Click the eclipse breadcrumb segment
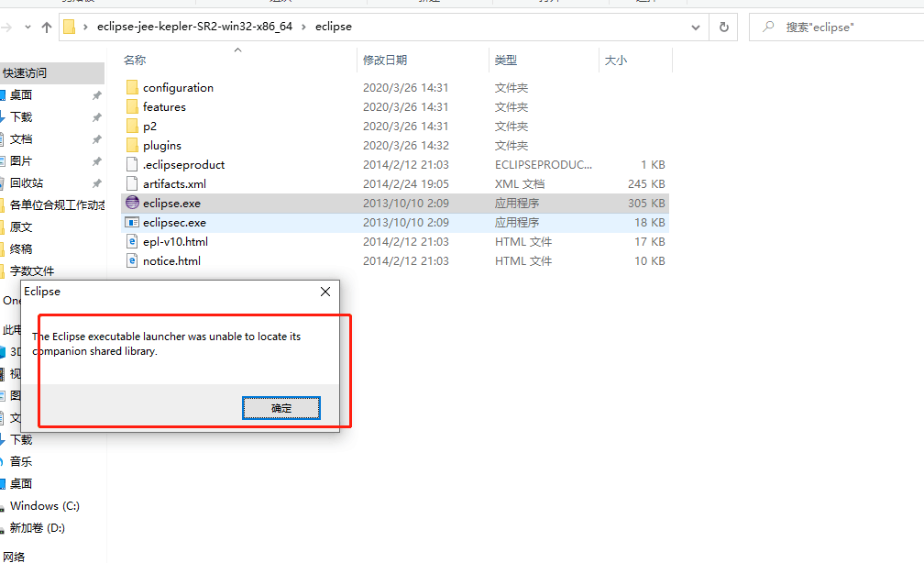Screen dimensions: 924x563 pyautogui.click(x=333, y=27)
